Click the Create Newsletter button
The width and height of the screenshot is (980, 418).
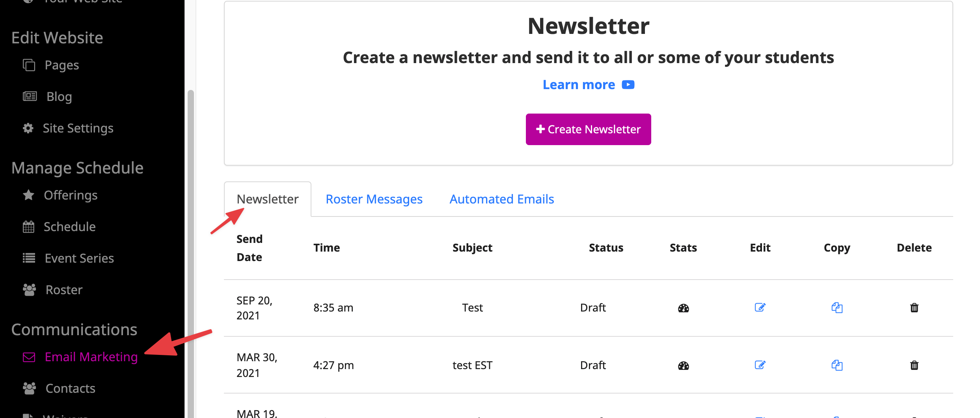588,129
